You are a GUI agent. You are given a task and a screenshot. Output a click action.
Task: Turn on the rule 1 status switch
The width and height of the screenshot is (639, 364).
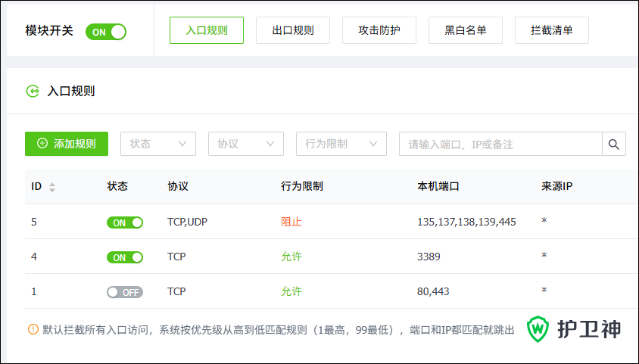(x=125, y=292)
